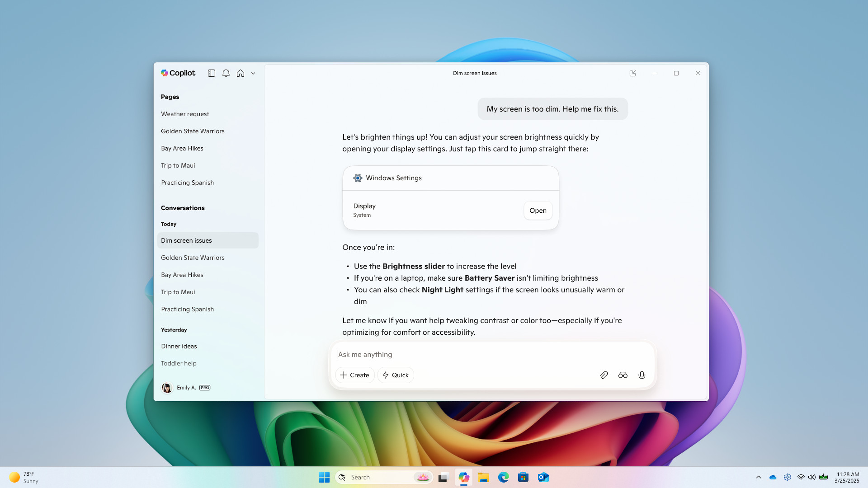Screen dimensions: 868x488
Task: Open the weather widget in the taskbar
Action: point(23,477)
